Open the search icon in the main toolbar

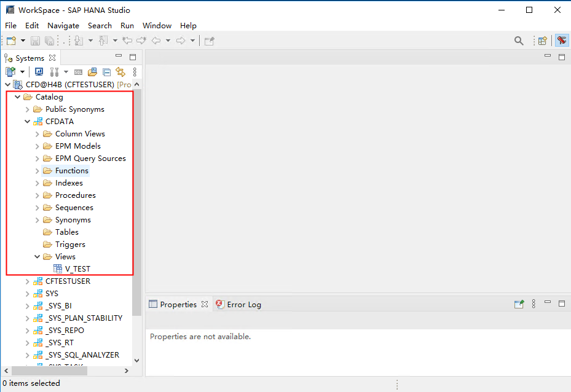[518, 41]
